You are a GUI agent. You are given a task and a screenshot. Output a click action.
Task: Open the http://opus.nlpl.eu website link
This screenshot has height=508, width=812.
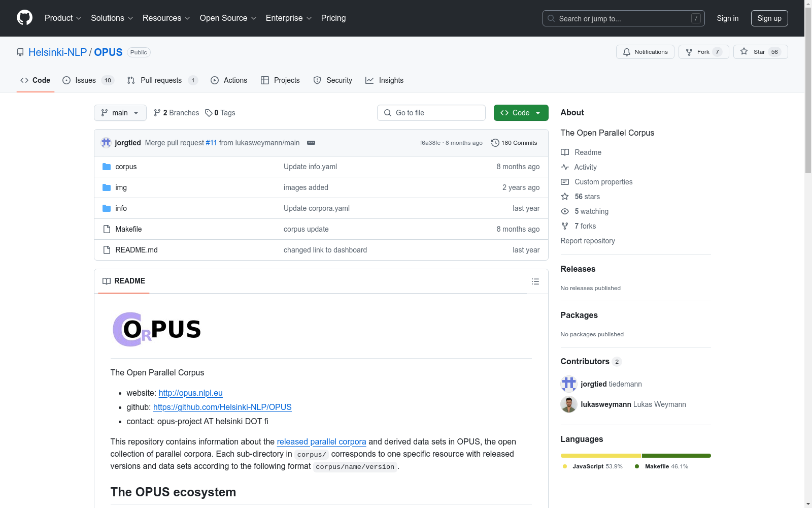(x=190, y=393)
